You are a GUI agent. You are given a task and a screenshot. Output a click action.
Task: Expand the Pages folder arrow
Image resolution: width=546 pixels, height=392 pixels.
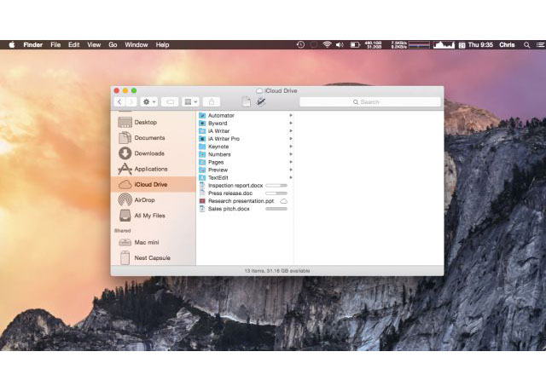tap(290, 162)
